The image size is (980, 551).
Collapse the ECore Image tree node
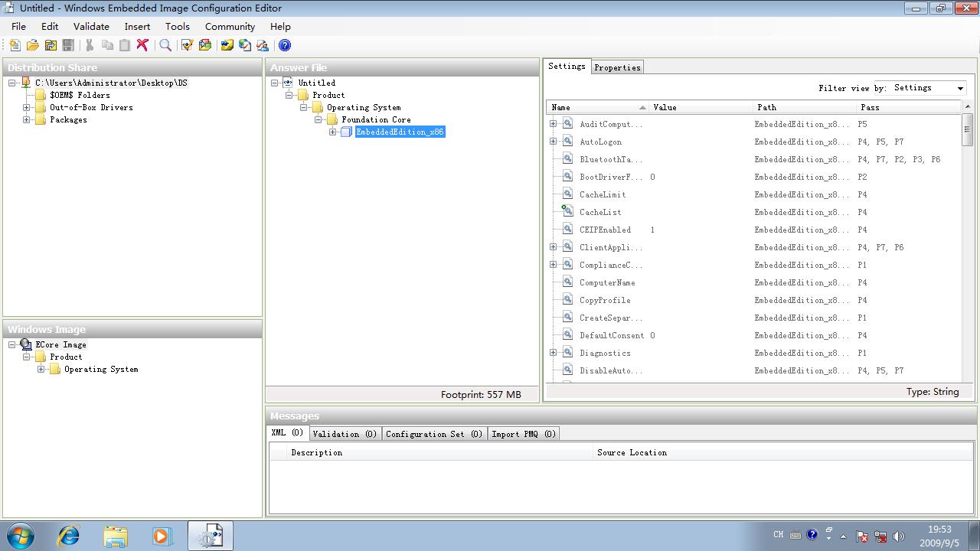12,344
